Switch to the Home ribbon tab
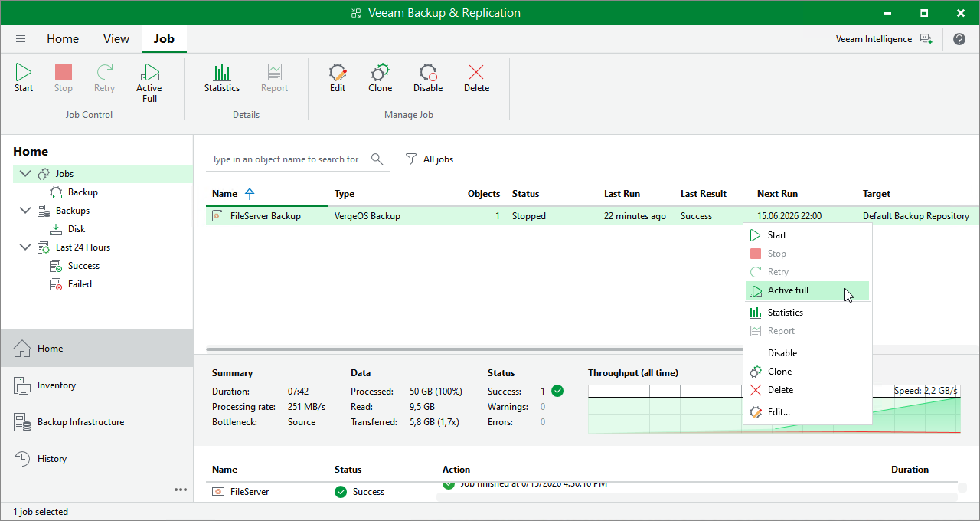Image resolution: width=980 pixels, height=521 pixels. [63, 39]
